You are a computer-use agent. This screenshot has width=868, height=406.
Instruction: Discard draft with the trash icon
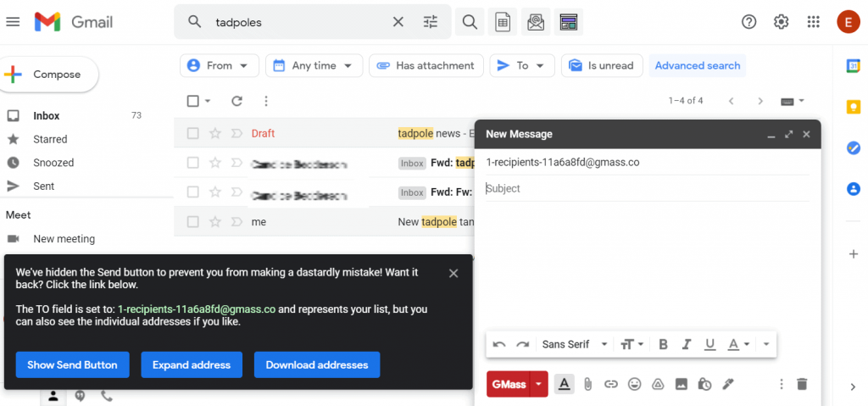802,384
